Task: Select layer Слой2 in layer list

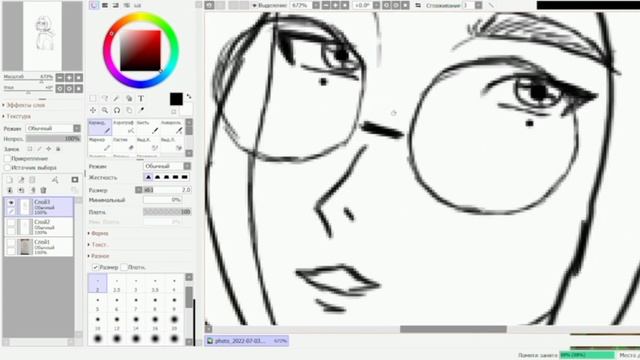Action: [39, 227]
